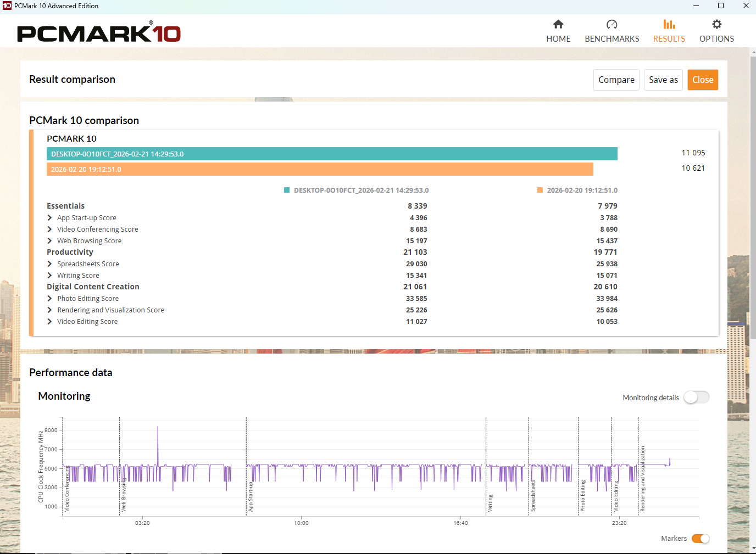Click the Photo Editing value 33 585
Viewport: 756px width, 554px height.
coord(416,299)
